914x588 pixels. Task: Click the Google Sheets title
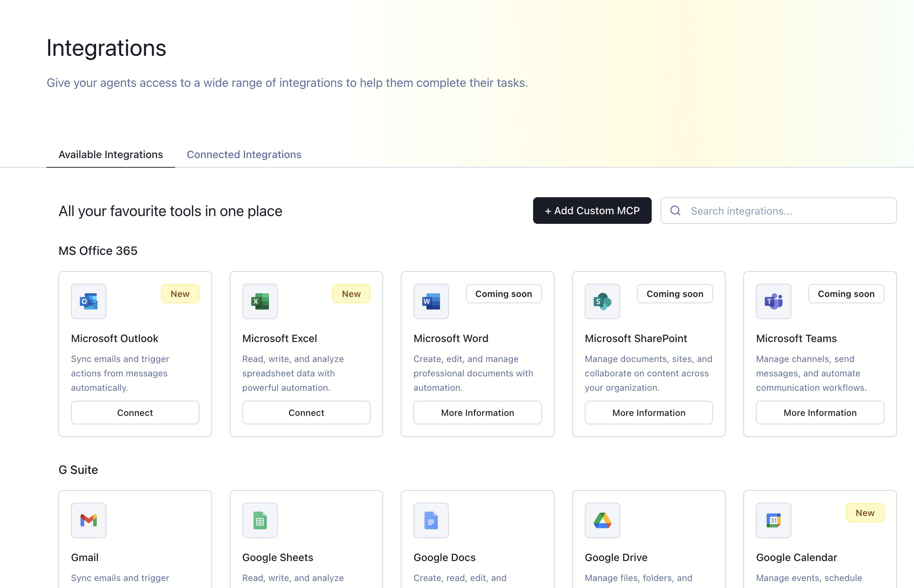pos(278,557)
